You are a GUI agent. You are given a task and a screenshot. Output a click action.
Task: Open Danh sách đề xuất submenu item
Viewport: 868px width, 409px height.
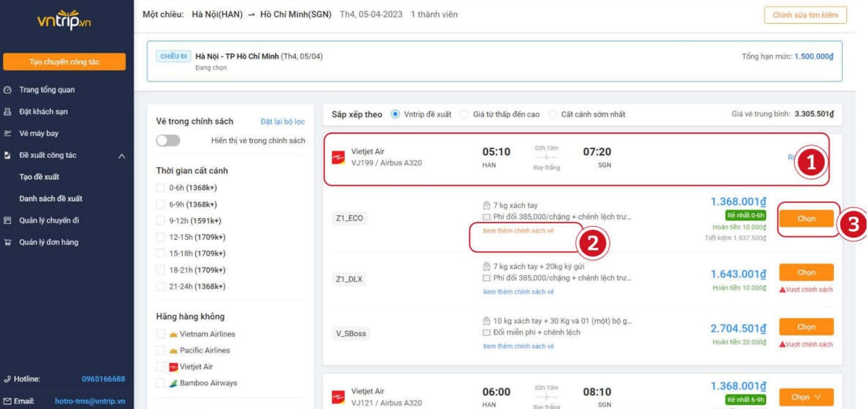click(x=51, y=199)
